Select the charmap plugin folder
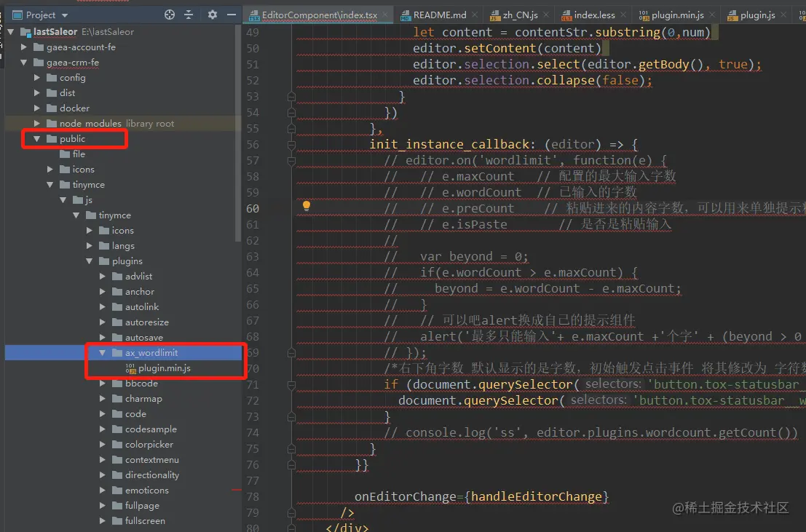Screen dimensions: 806x532 tap(137, 399)
